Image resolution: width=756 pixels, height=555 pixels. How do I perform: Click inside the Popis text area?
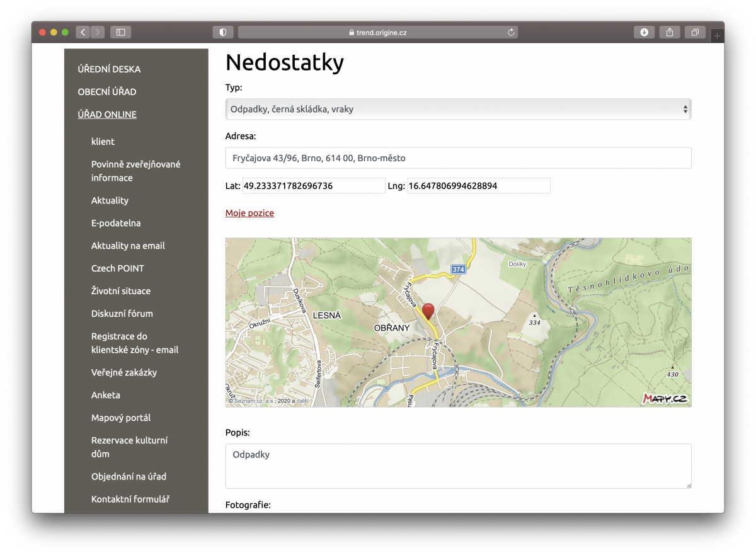pos(458,465)
